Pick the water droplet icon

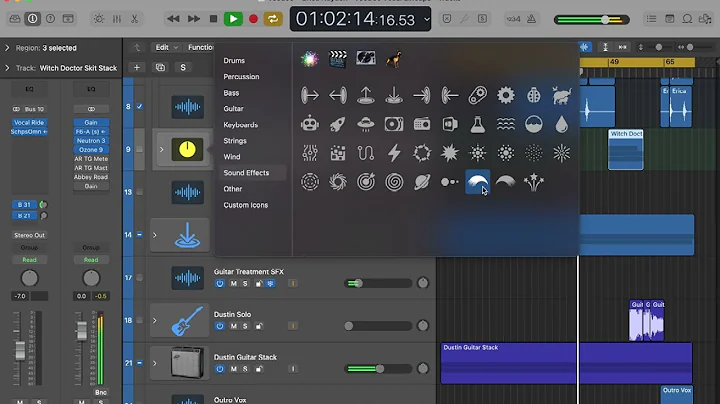tap(562, 124)
